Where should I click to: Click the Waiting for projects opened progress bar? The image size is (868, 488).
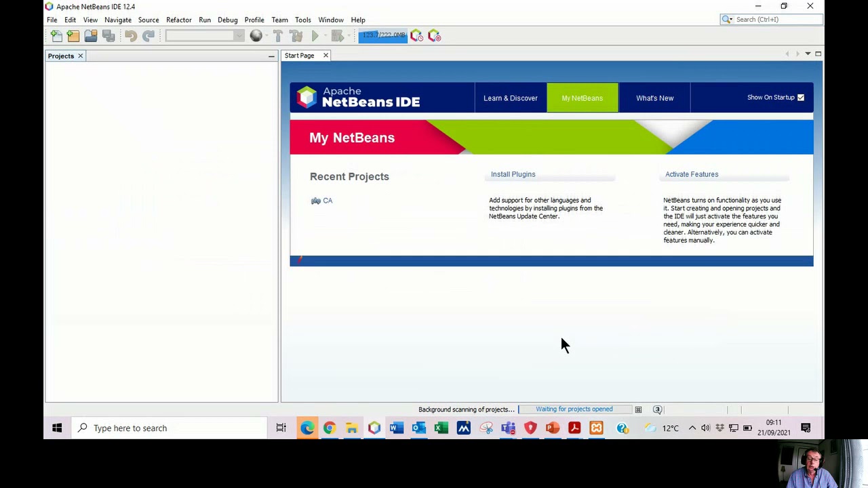click(574, 409)
